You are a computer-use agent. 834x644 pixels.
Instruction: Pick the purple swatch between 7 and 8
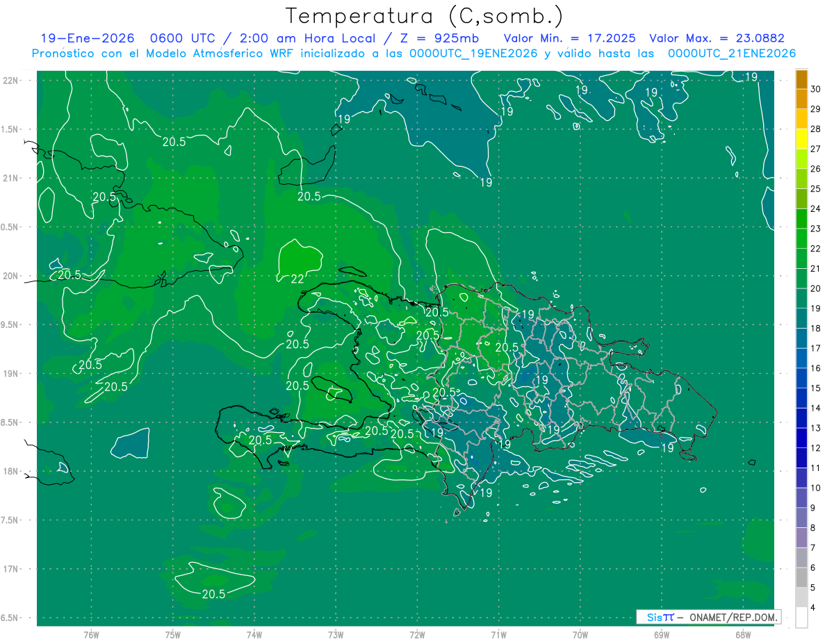click(801, 538)
